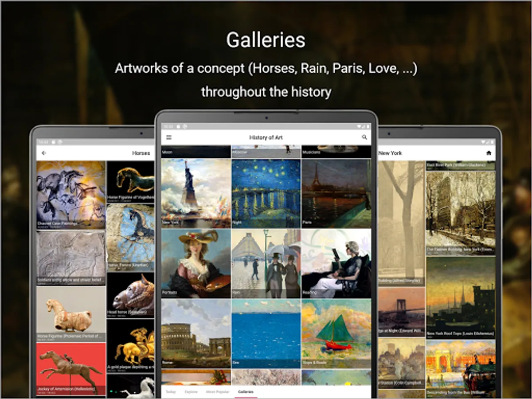
Task: Open the Jockey of Artemision artwork
Action: (x=71, y=369)
